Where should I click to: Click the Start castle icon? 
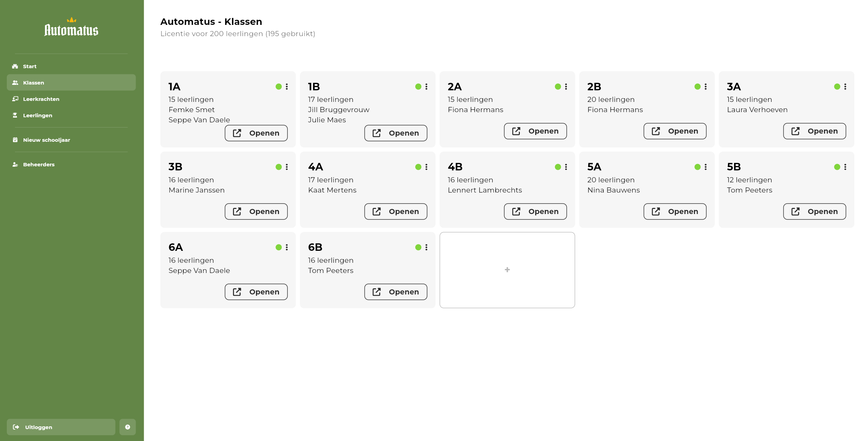click(x=15, y=66)
